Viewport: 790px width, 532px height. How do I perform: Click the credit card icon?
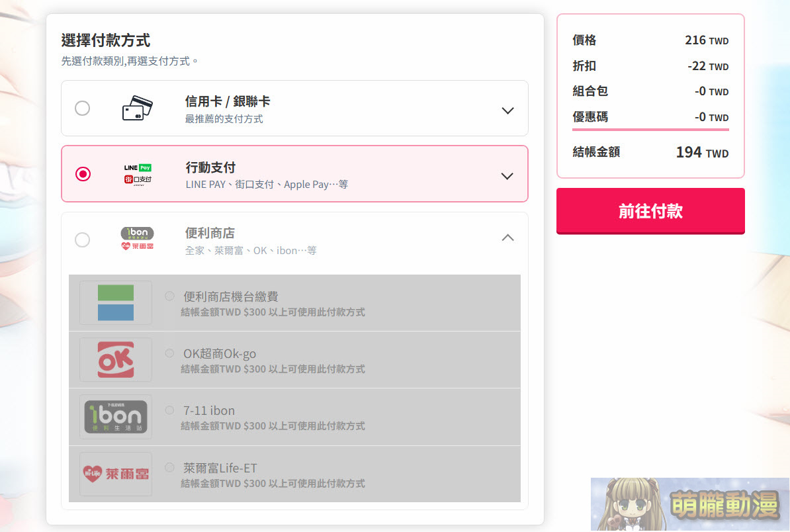138,108
